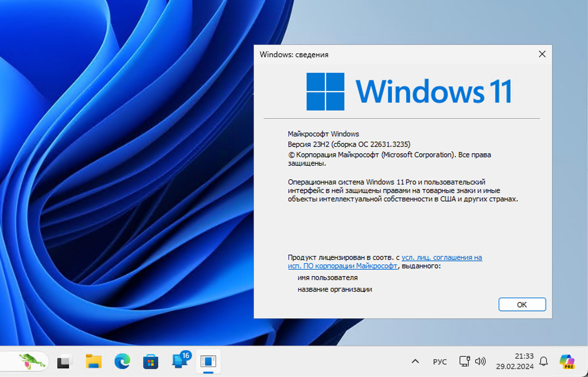Close the "Windows: сведения" dialog
This screenshot has height=377, width=588.
(542, 54)
